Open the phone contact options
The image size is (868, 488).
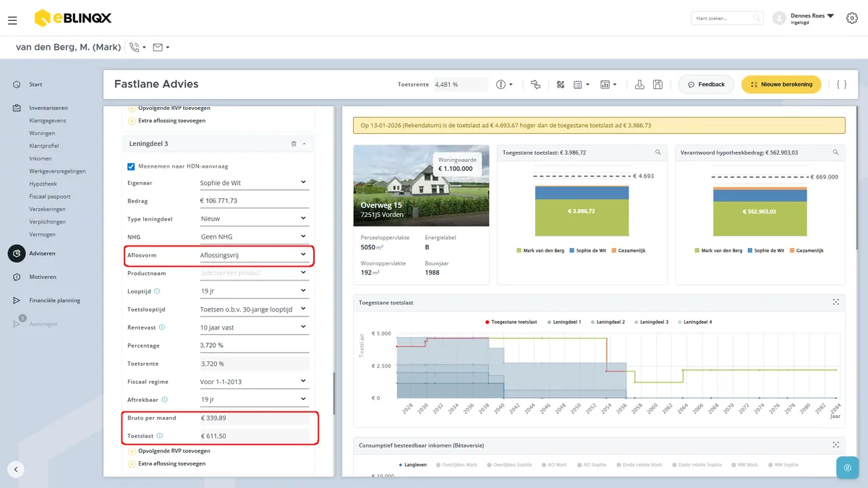137,48
